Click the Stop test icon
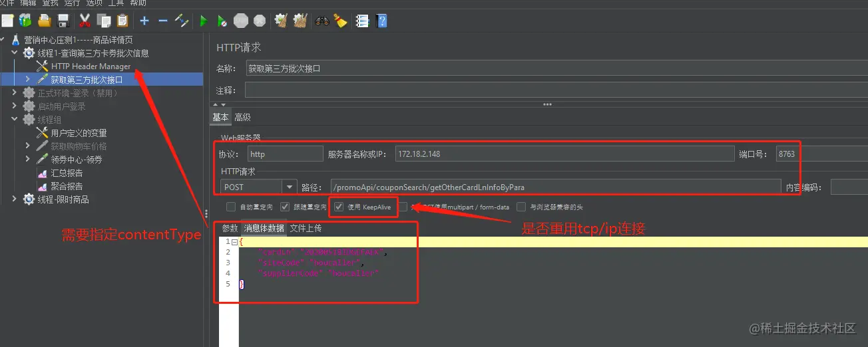This screenshot has height=347, width=868. [241, 21]
